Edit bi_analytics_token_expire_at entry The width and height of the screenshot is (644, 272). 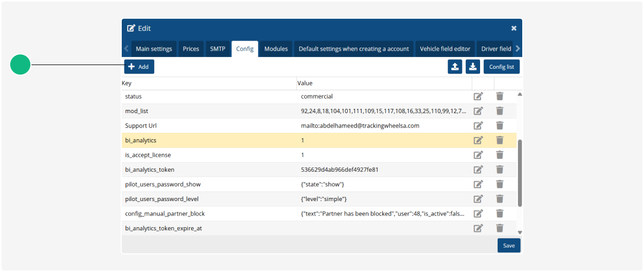478,228
